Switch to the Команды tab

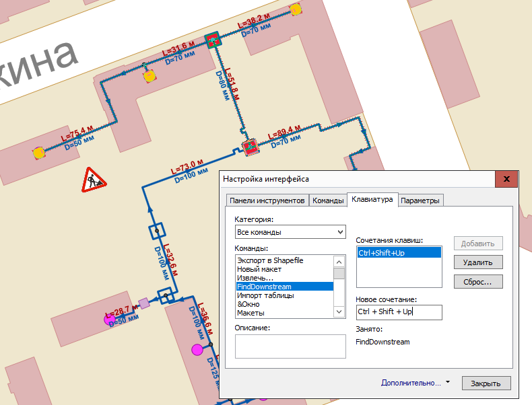point(328,200)
